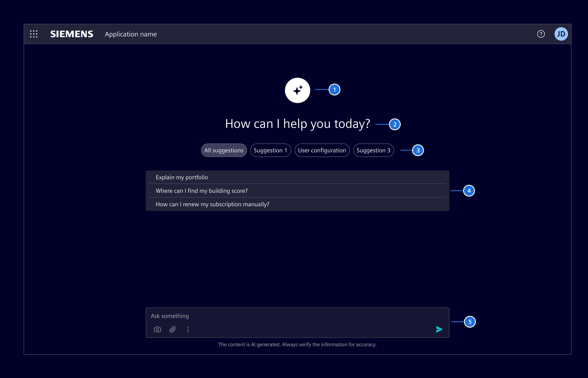This screenshot has height=378, width=588.
Task: Toggle the Suggestion 3 filter chip
Action: [373, 150]
